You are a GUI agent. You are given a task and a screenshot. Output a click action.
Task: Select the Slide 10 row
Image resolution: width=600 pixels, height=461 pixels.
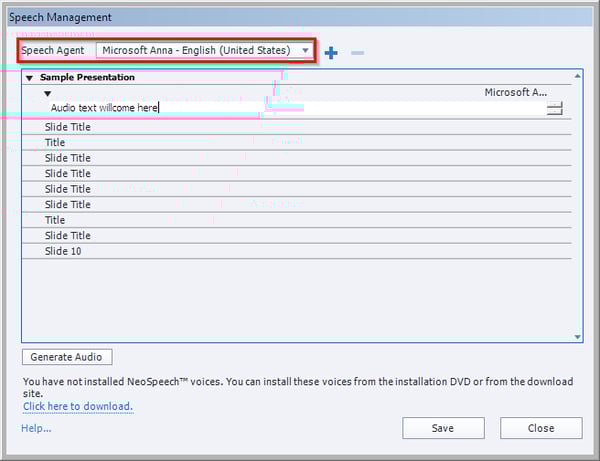(x=297, y=251)
